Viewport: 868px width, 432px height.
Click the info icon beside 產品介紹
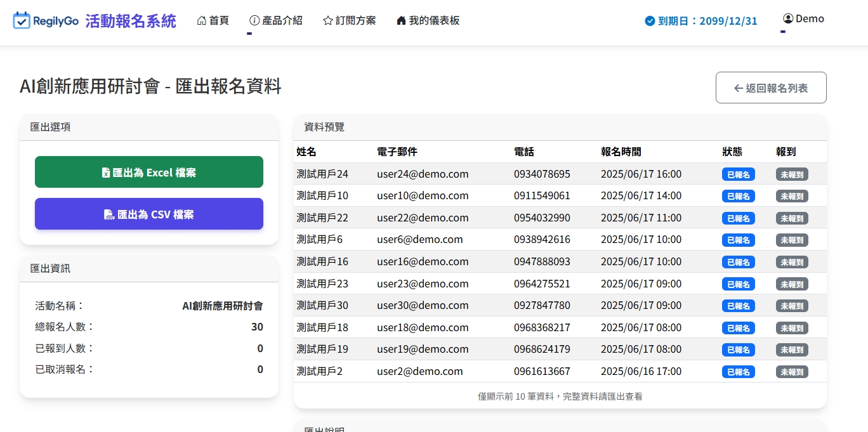coord(254,20)
